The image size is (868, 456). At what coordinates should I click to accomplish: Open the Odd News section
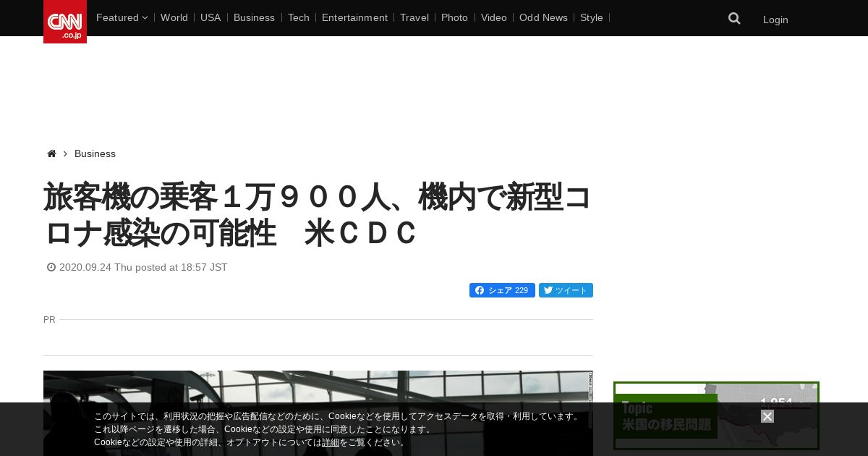[x=543, y=17]
